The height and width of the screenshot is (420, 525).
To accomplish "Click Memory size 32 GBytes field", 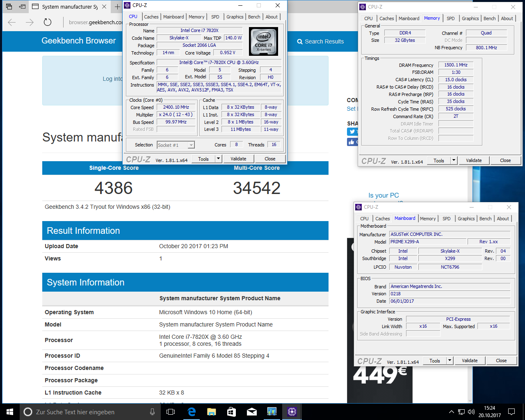I will (405, 40).
